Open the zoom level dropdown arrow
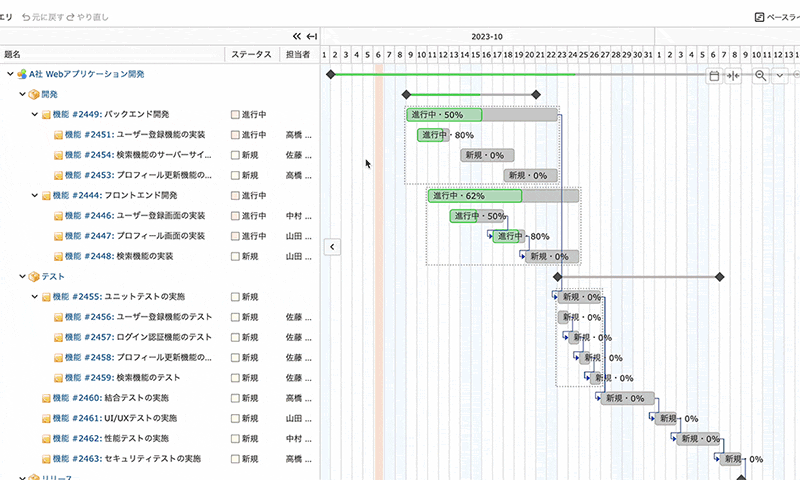Screen dimensions: 800x480 click(x=780, y=76)
